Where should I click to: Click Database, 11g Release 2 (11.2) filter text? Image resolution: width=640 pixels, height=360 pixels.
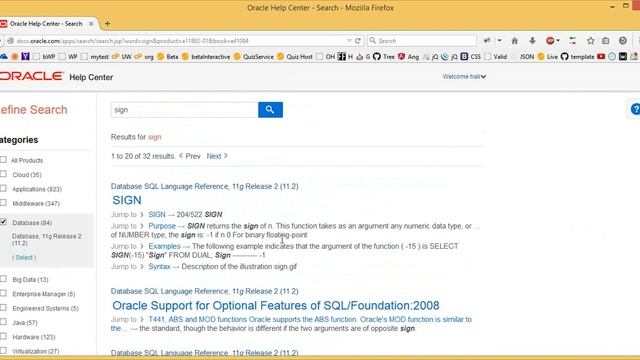pos(47,240)
